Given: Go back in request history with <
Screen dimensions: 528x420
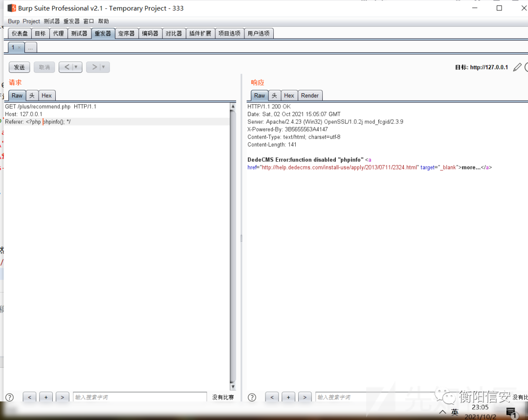Looking at the screenshot, I should [x=66, y=67].
